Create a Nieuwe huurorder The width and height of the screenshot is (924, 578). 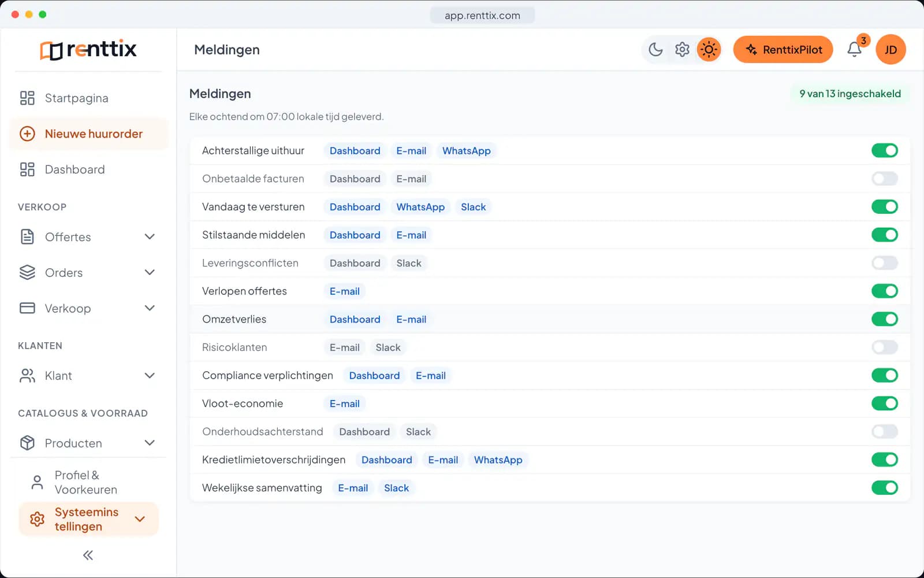[88, 134]
